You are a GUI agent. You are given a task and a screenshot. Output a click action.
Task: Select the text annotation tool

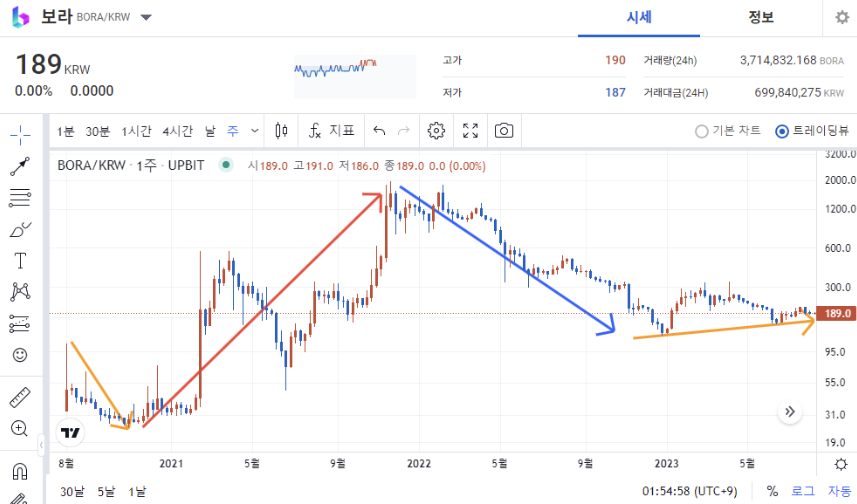(x=20, y=261)
